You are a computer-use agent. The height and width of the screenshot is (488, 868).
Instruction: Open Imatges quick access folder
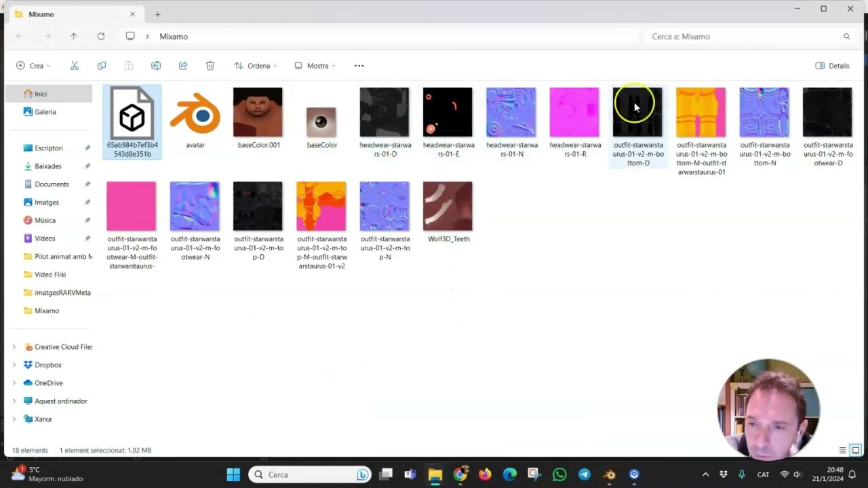point(48,202)
